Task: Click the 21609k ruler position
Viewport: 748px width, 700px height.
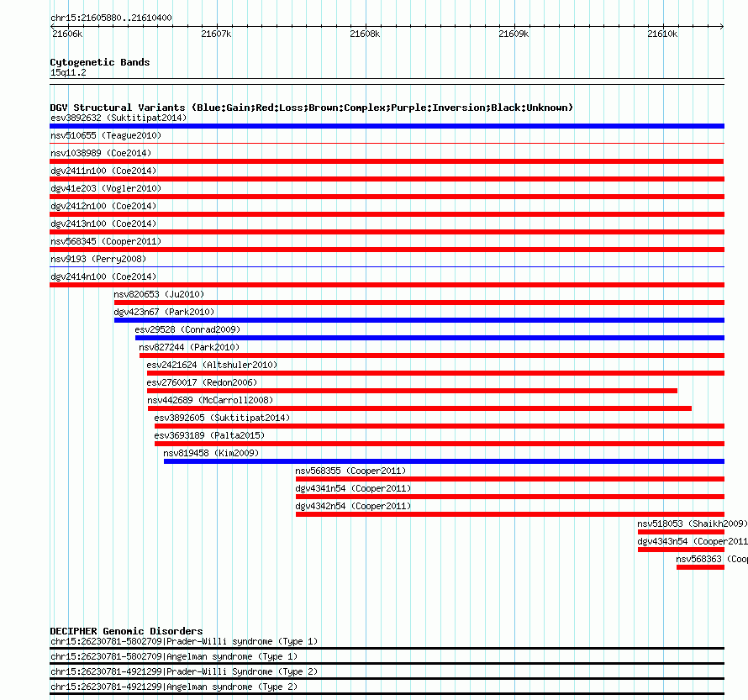Action: (514, 34)
